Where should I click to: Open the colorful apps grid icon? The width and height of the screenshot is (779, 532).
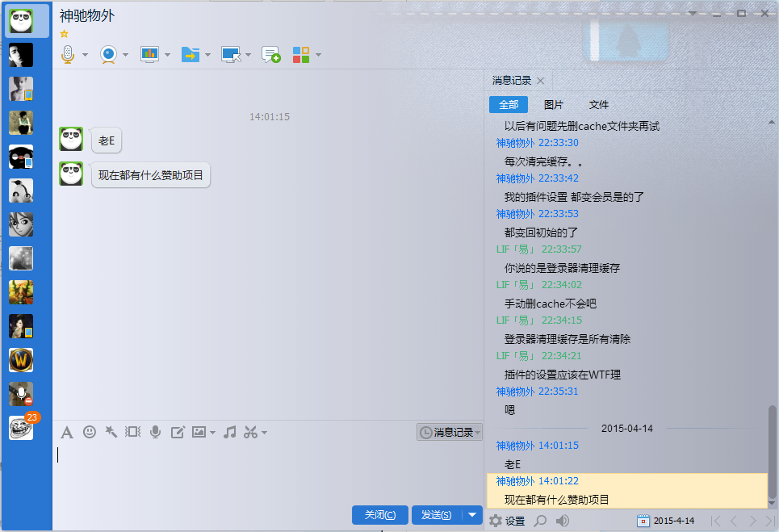pos(301,55)
